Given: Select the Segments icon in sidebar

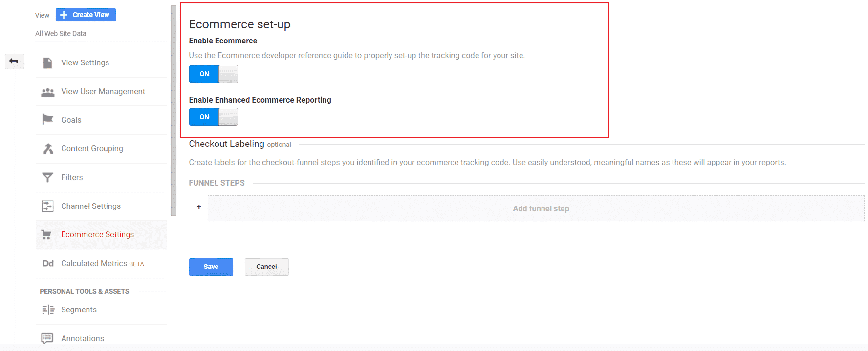Looking at the screenshot, I should (x=47, y=310).
